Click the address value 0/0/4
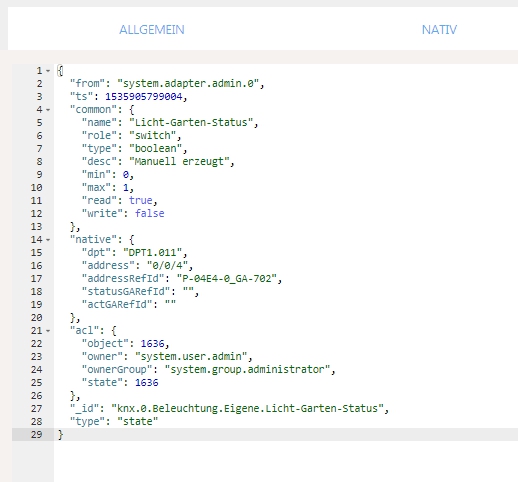The width and height of the screenshot is (518, 482). click(x=167, y=265)
